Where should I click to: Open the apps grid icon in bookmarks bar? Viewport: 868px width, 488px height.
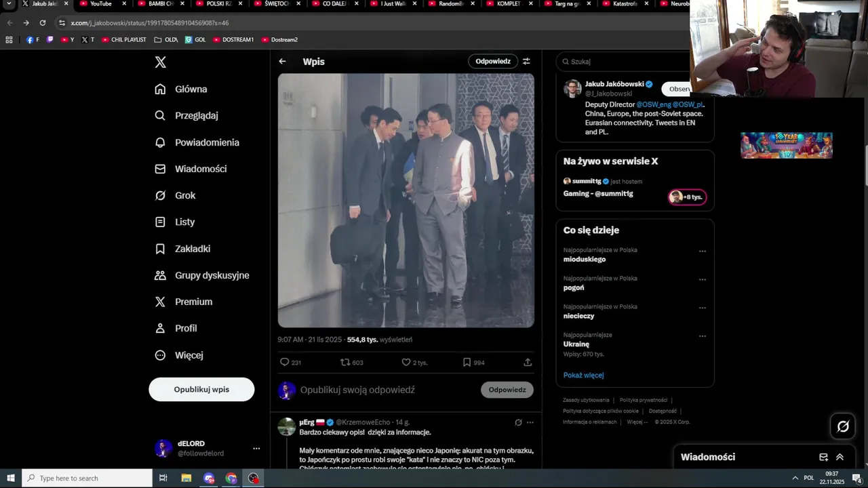(9, 40)
